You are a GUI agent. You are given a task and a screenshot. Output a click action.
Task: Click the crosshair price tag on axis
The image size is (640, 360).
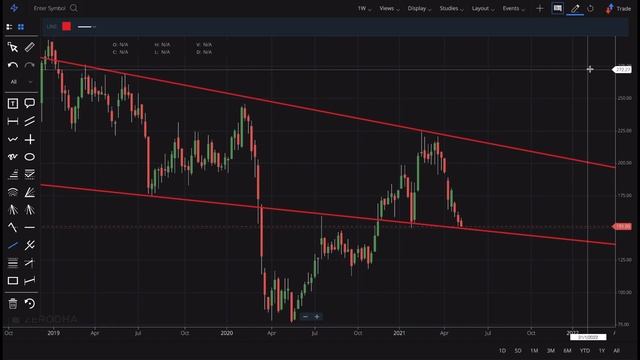coord(622,70)
